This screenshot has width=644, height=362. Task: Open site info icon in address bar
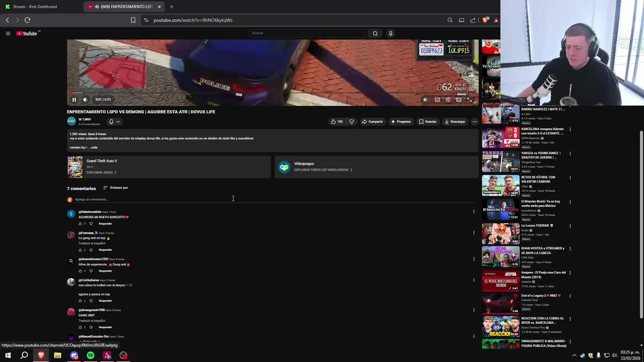(x=146, y=20)
